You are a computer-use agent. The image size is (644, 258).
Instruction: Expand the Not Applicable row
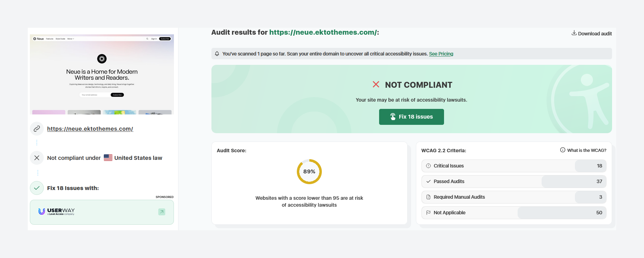[513, 213]
